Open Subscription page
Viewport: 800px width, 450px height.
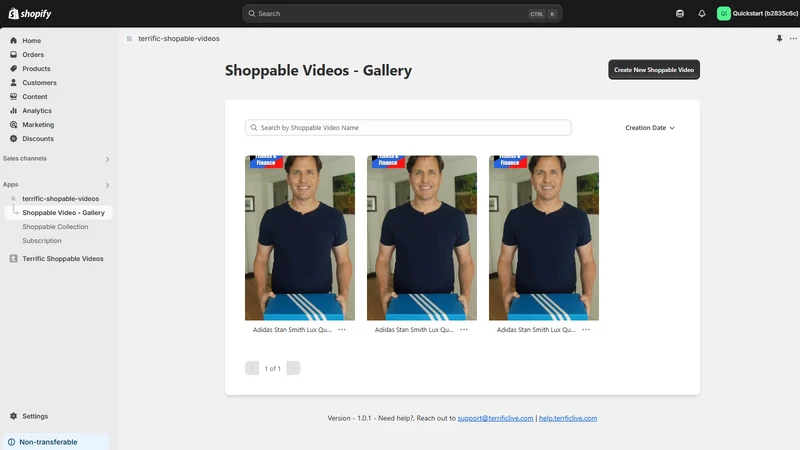[x=42, y=240]
